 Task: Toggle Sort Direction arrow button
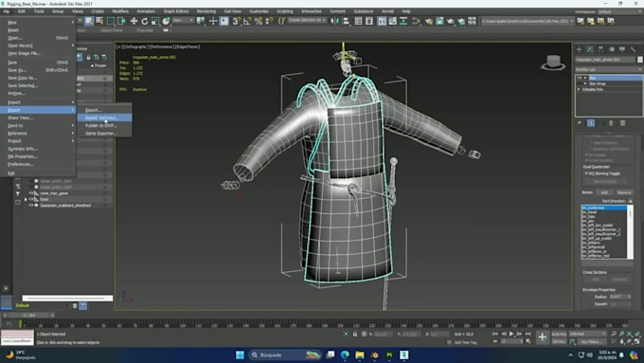(630, 201)
